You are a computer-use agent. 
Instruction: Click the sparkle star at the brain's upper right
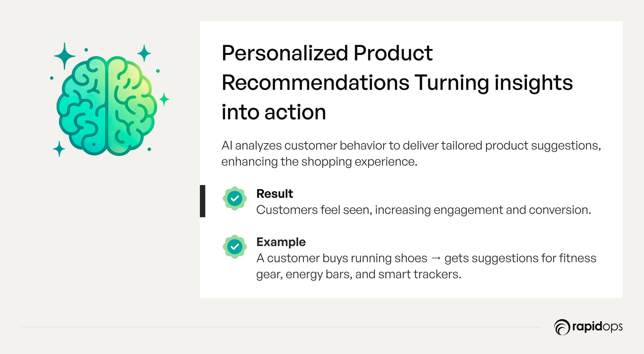coord(144,53)
